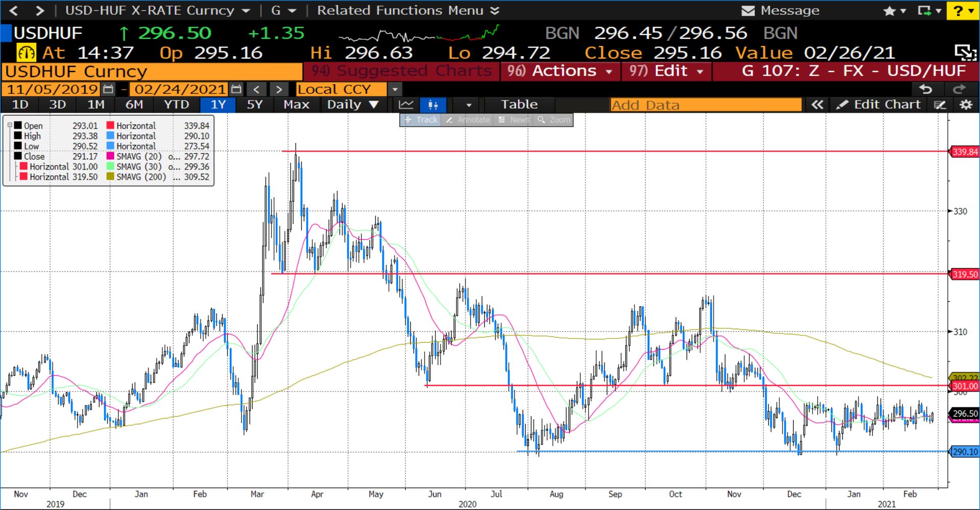Screen dimensions: 980x510
Task: Select the 1Y range tab
Action: 218,105
